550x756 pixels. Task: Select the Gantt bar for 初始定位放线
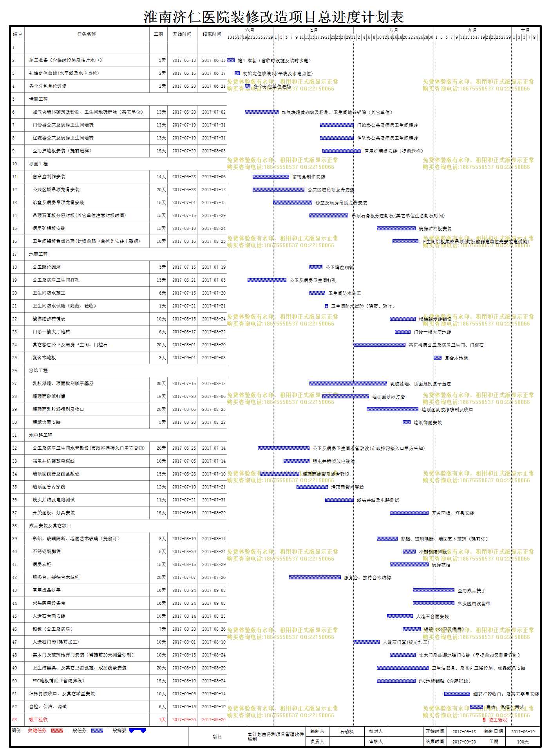[237, 73]
